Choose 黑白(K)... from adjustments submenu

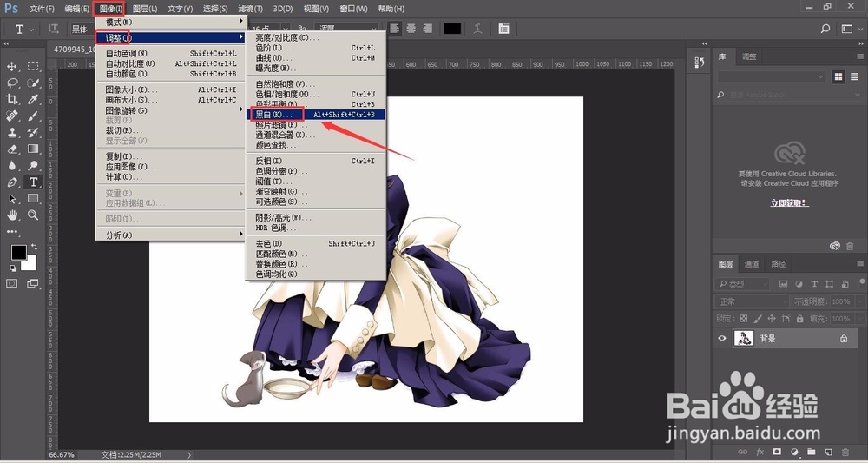(x=316, y=114)
